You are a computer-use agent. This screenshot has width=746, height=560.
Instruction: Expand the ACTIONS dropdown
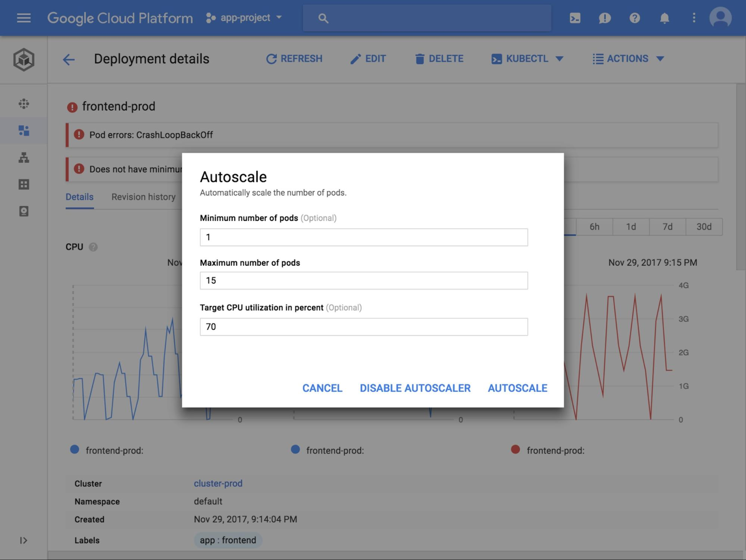[628, 59]
